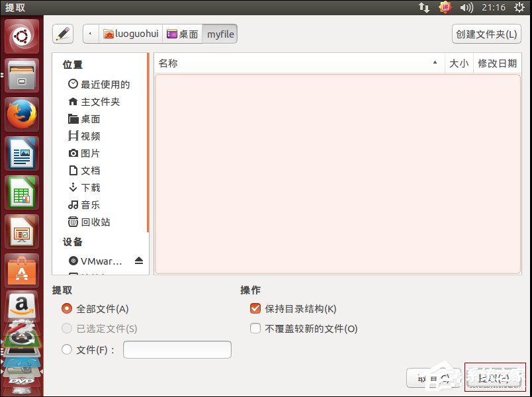Click the pencil icon to type a path
Viewport: 532px width, 397px height.
coord(64,34)
